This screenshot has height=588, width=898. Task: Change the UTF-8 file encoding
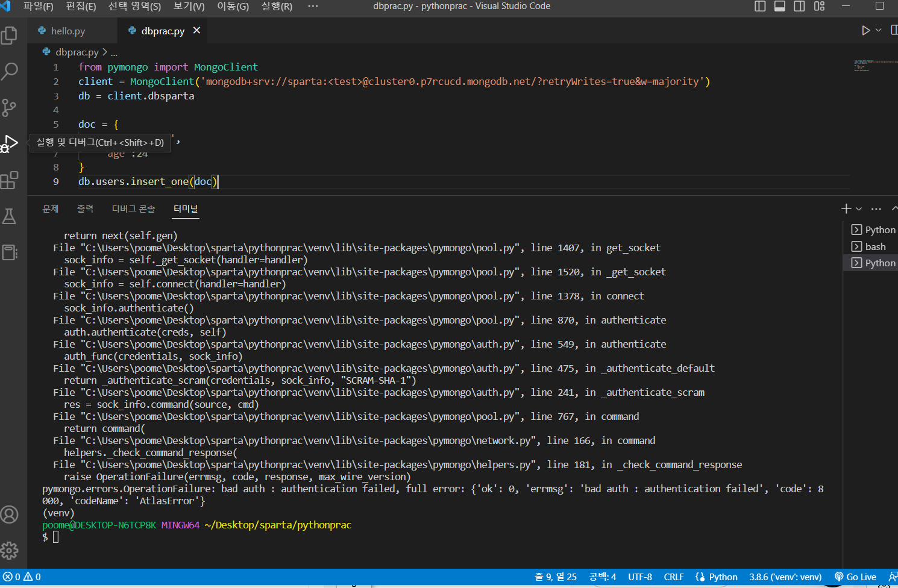pos(640,577)
